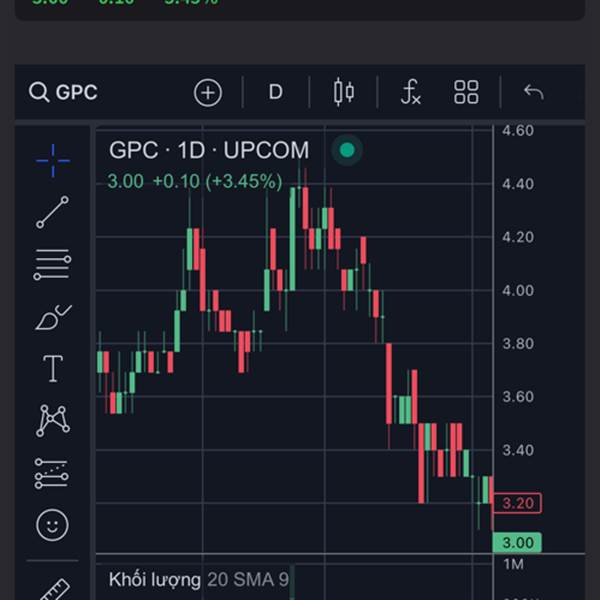The height and width of the screenshot is (600, 600).
Task: Undo last action with curved arrow
Action: tap(533, 92)
